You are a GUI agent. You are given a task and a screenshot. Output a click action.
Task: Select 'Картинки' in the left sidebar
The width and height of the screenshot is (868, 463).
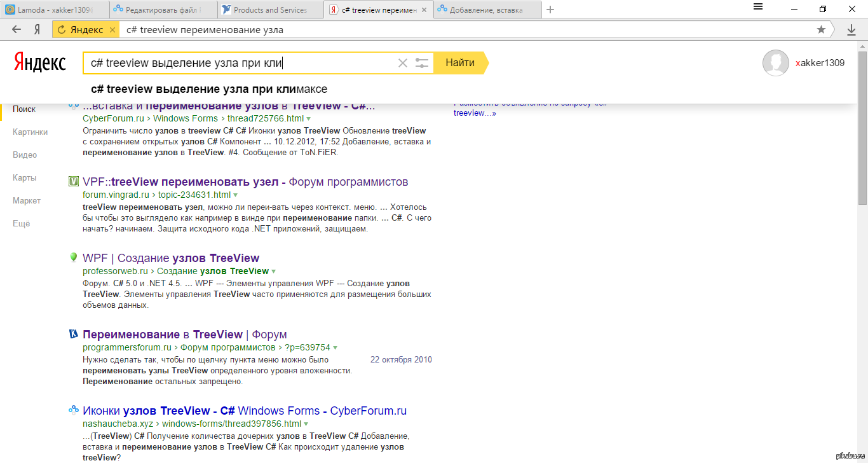(30, 132)
